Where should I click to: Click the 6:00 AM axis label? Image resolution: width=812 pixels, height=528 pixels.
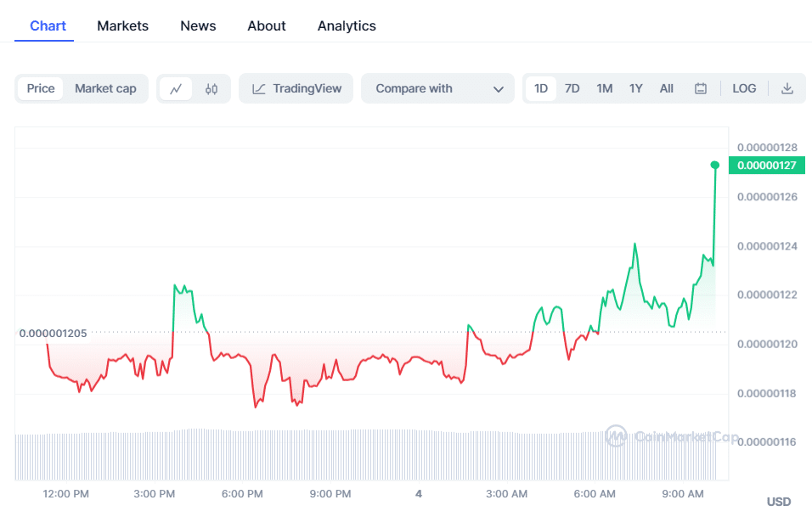click(595, 494)
